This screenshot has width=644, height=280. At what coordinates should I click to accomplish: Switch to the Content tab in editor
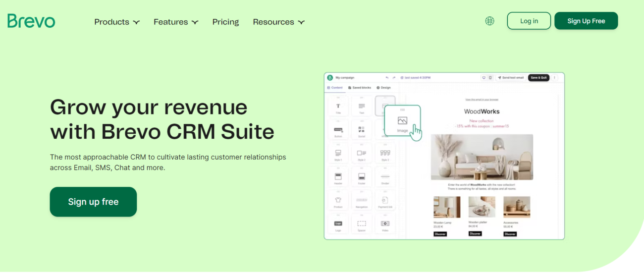click(x=335, y=88)
